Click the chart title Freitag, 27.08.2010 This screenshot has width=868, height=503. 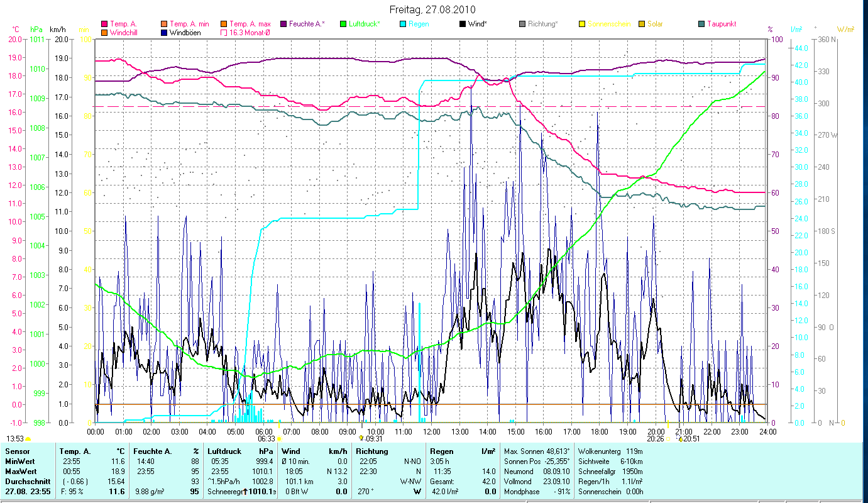pos(432,9)
